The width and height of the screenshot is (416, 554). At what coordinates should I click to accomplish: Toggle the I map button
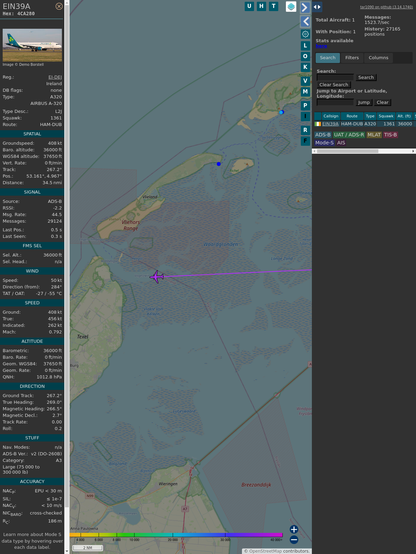point(305,116)
